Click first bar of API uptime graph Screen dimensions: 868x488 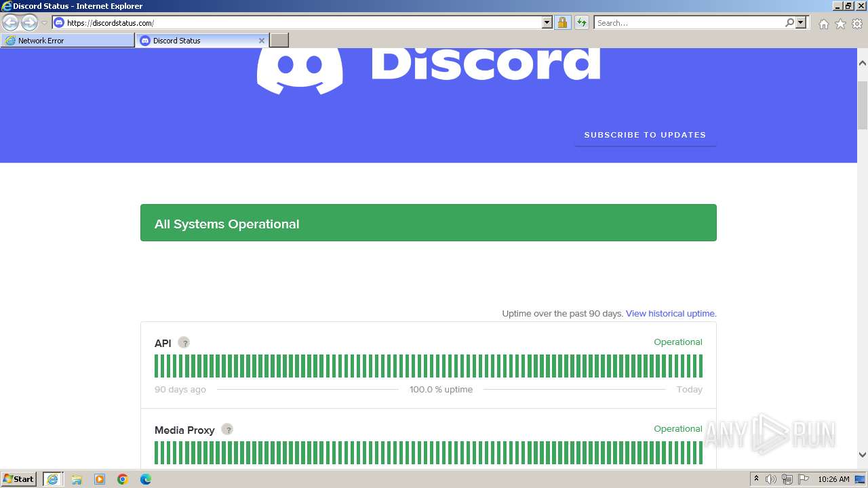tap(157, 366)
